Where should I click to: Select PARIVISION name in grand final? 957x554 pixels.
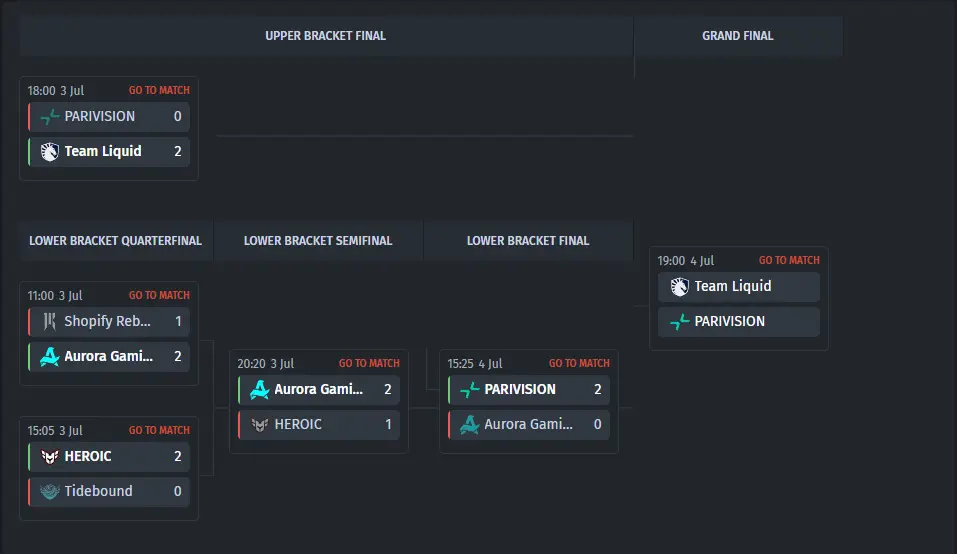[x=729, y=321]
